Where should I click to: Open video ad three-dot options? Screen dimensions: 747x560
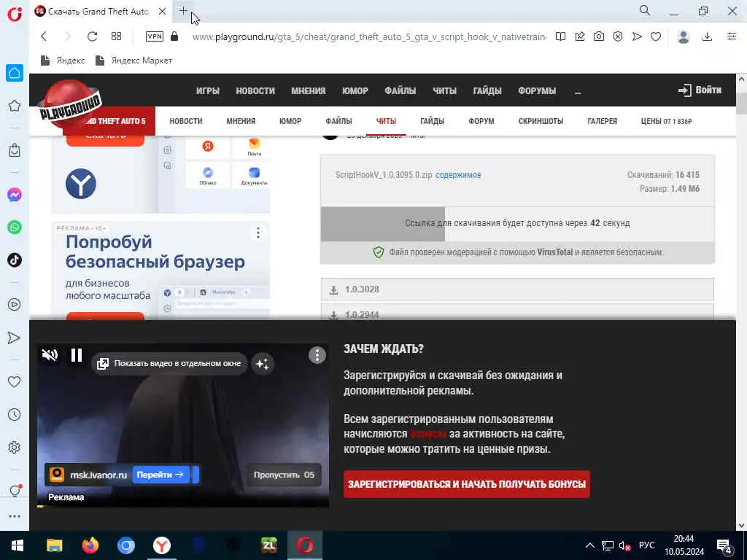coord(317,355)
